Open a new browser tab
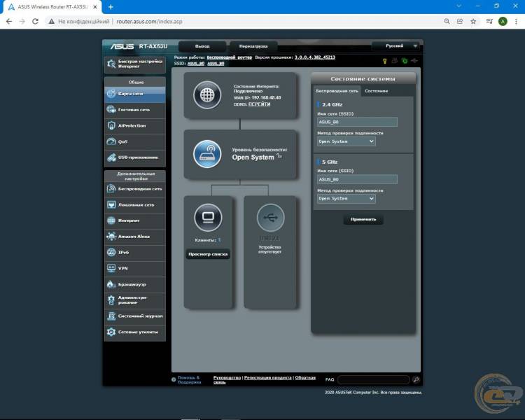Screen dimensions: 525x420 111,7
